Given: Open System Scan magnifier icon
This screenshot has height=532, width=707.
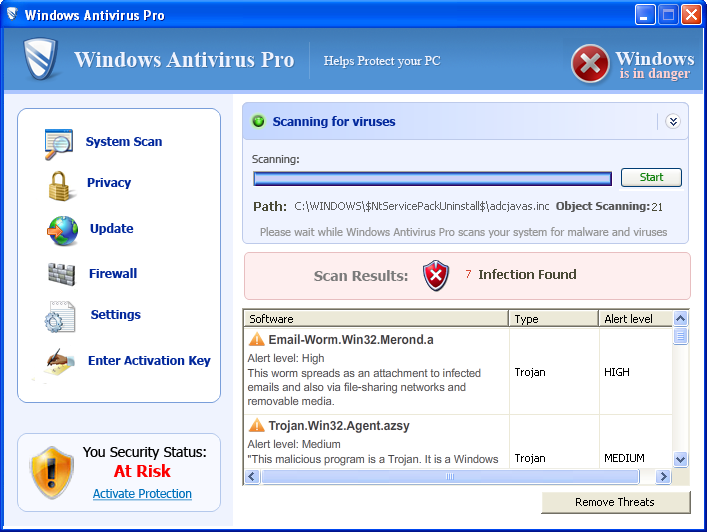Looking at the screenshot, I should pos(59,144).
